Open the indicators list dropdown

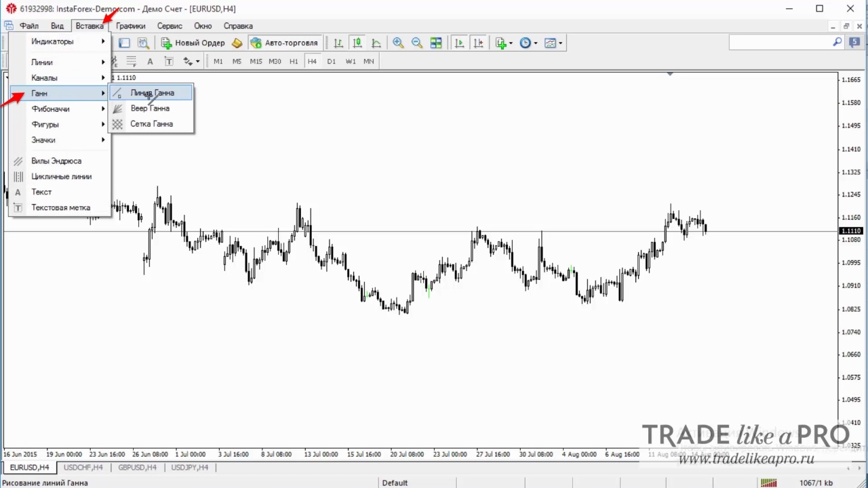(x=503, y=43)
